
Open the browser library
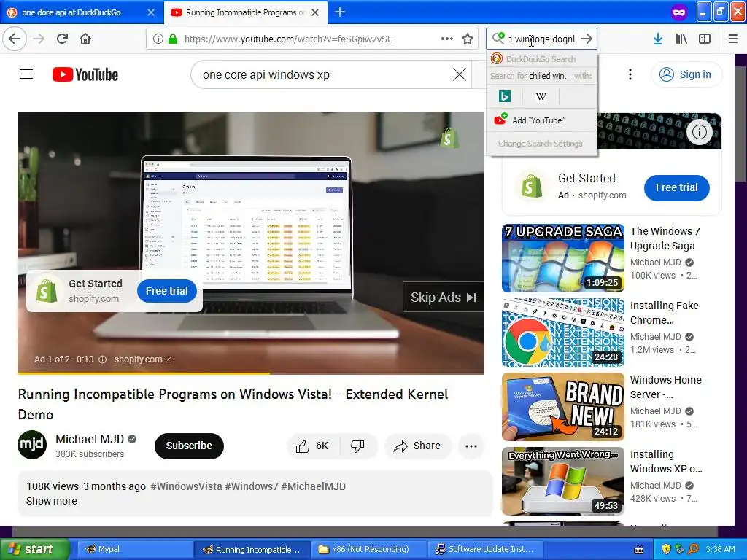[x=681, y=39]
